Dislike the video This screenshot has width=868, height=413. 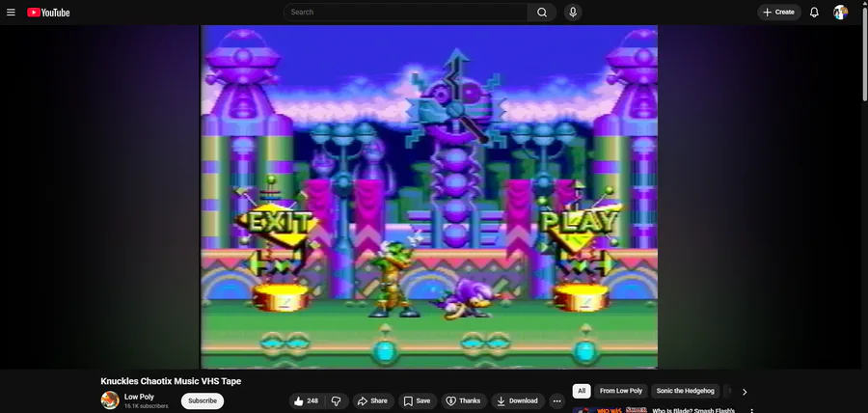[x=336, y=400]
